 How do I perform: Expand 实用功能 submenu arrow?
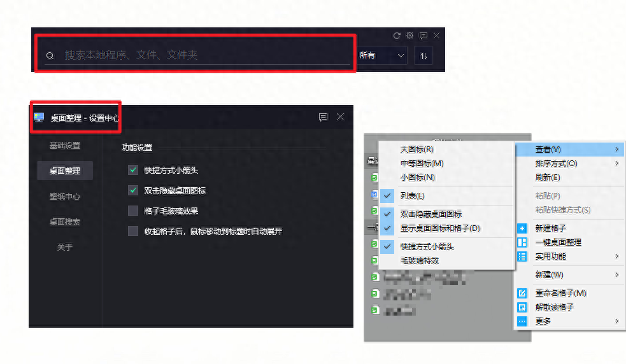pos(617,256)
